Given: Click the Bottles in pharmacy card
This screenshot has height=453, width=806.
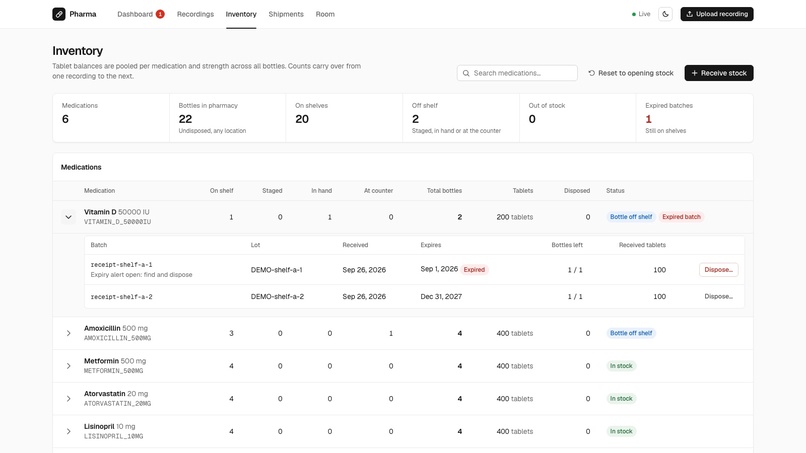Looking at the screenshot, I should click(x=228, y=118).
